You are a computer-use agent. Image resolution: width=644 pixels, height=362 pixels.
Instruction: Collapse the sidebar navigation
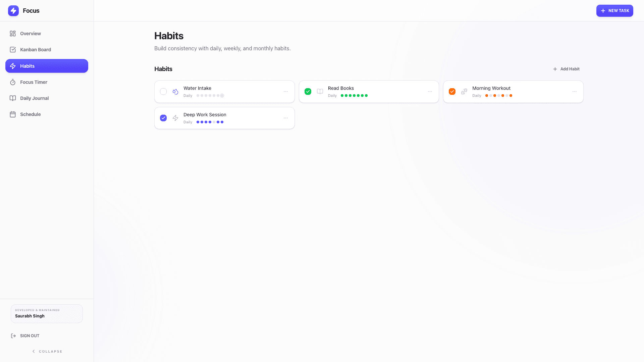(47, 351)
